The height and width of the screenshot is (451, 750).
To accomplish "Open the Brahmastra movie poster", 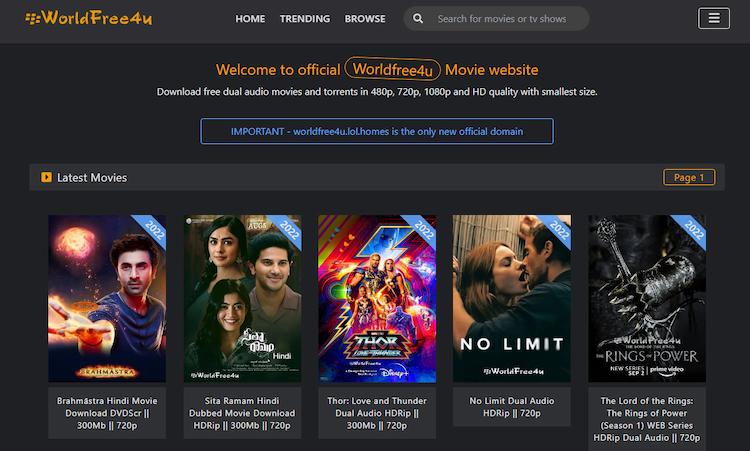I will 107,298.
